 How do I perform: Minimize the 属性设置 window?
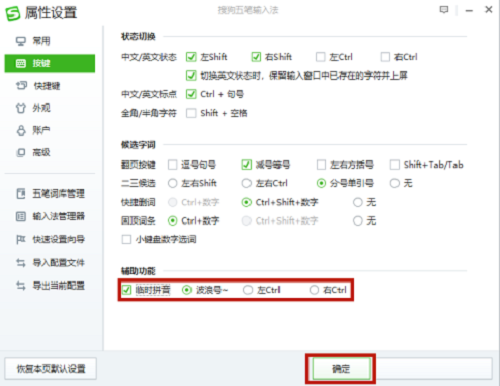pos(469,10)
